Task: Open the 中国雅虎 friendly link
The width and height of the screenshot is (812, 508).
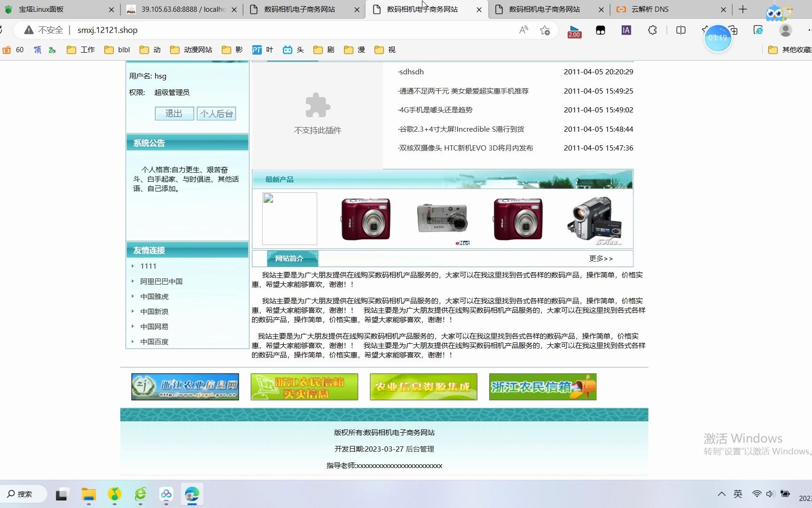Action: click(154, 296)
